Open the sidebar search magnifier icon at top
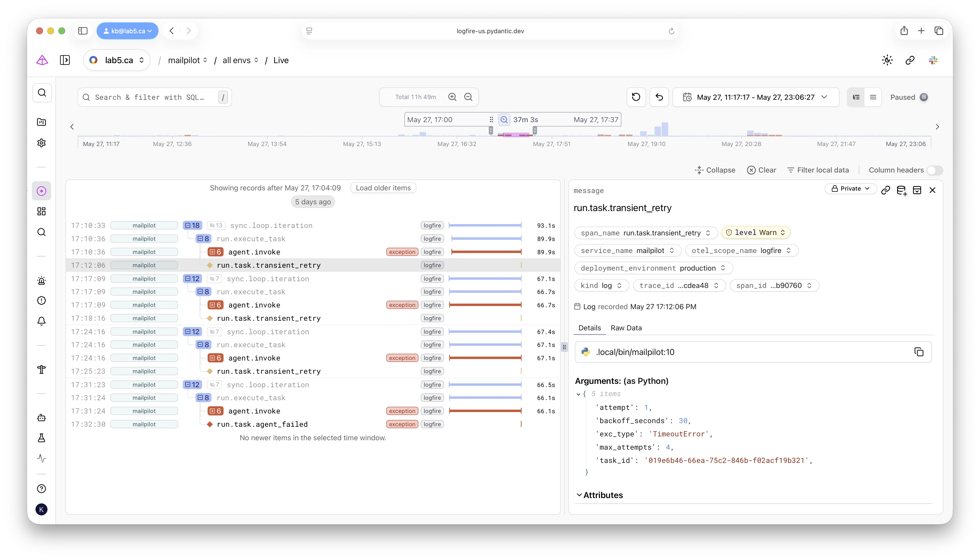The image size is (980, 560). click(x=42, y=93)
